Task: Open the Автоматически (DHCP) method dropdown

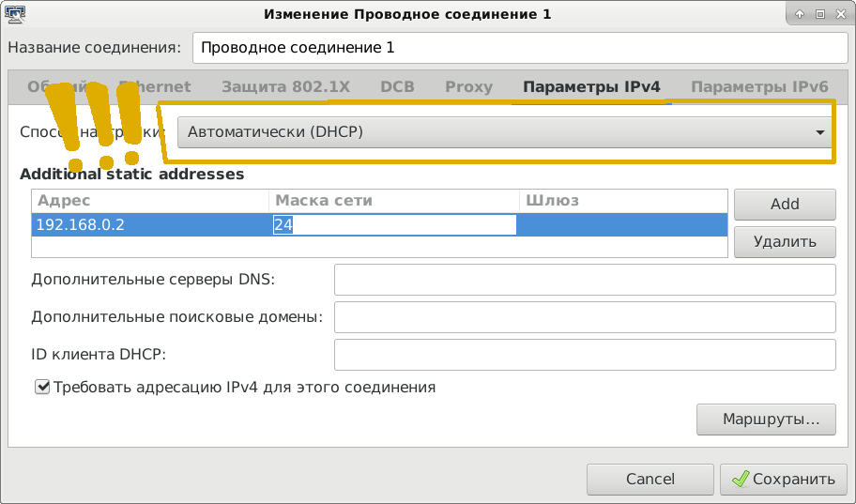Action: pyautogui.click(x=505, y=133)
